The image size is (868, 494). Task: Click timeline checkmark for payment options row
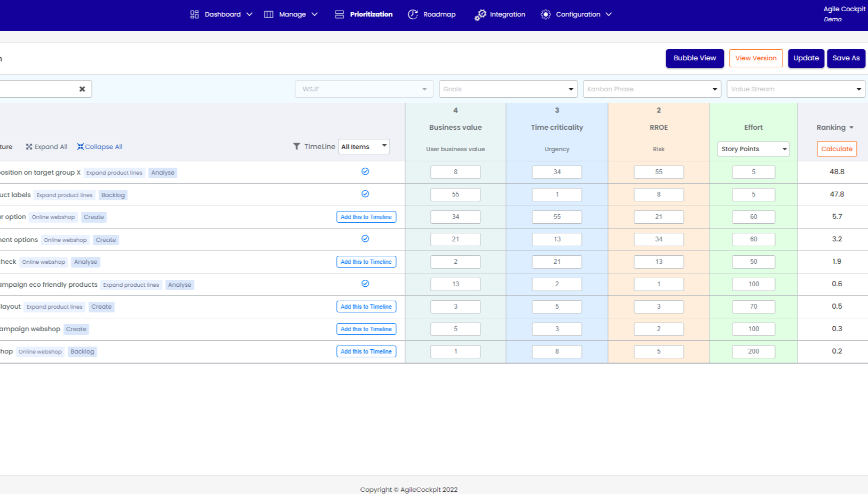[x=365, y=239]
